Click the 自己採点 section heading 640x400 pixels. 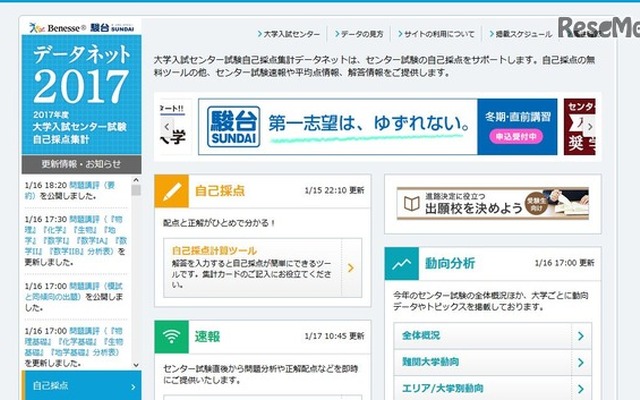tap(220, 191)
